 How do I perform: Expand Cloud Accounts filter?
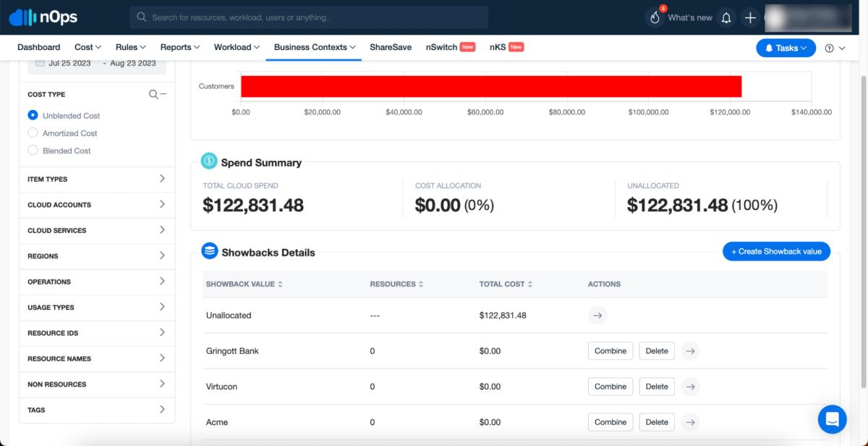pyautogui.click(x=97, y=205)
